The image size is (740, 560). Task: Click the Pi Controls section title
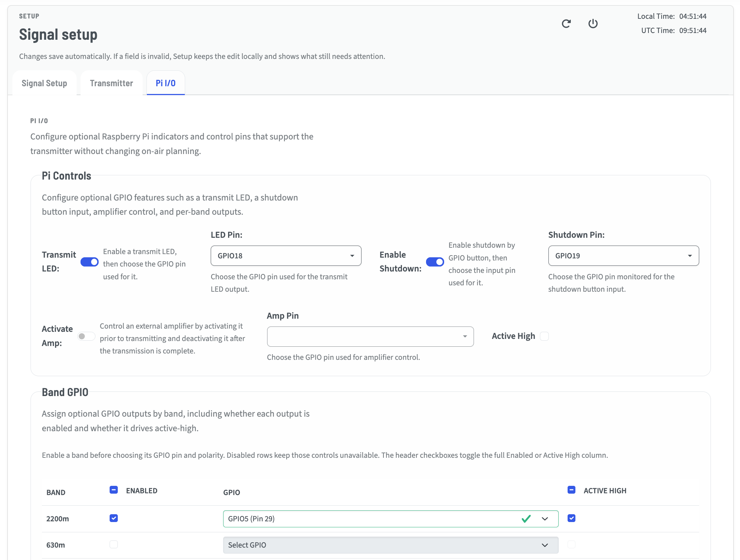pyautogui.click(x=67, y=176)
